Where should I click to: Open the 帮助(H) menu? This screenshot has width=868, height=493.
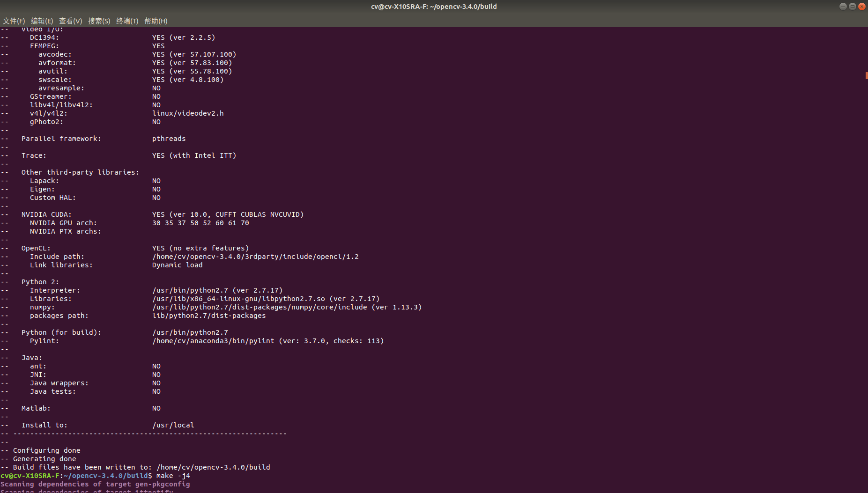[x=156, y=21]
